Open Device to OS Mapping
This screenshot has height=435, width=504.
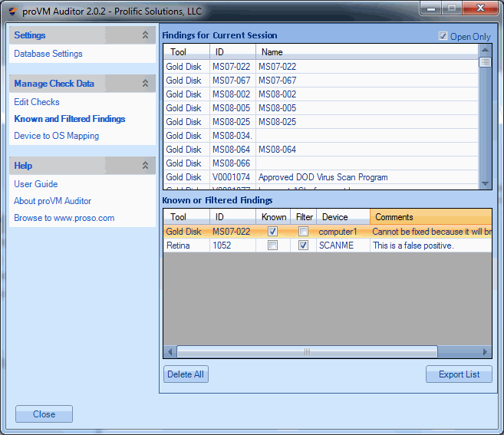[57, 136]
